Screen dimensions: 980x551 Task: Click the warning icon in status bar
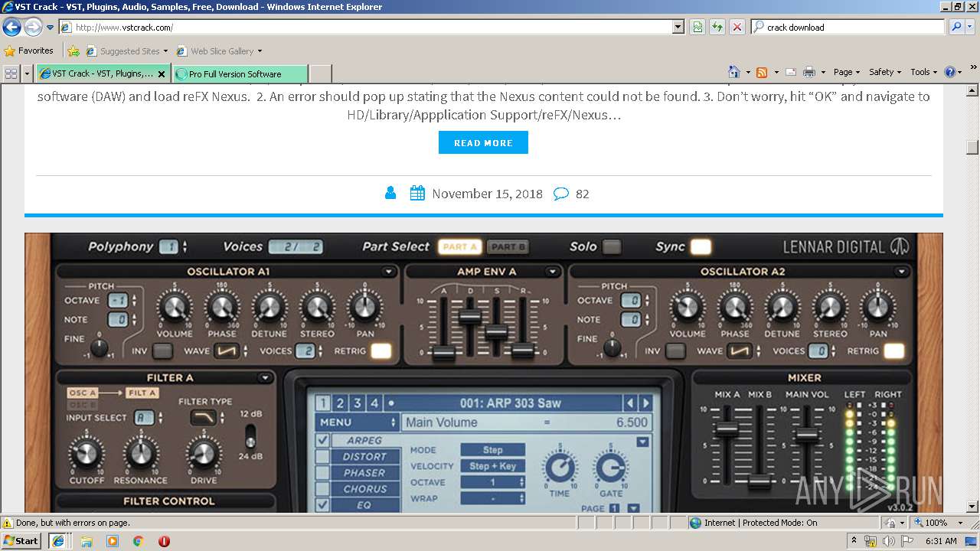pyautogui.click(x=8, y=523)
